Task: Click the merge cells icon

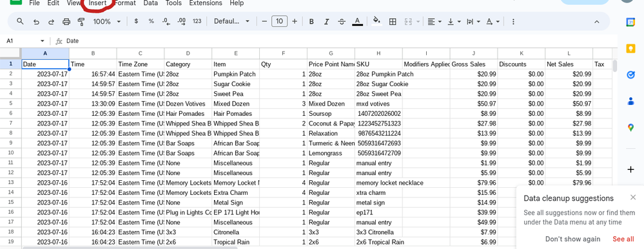Action: point(408,22)
